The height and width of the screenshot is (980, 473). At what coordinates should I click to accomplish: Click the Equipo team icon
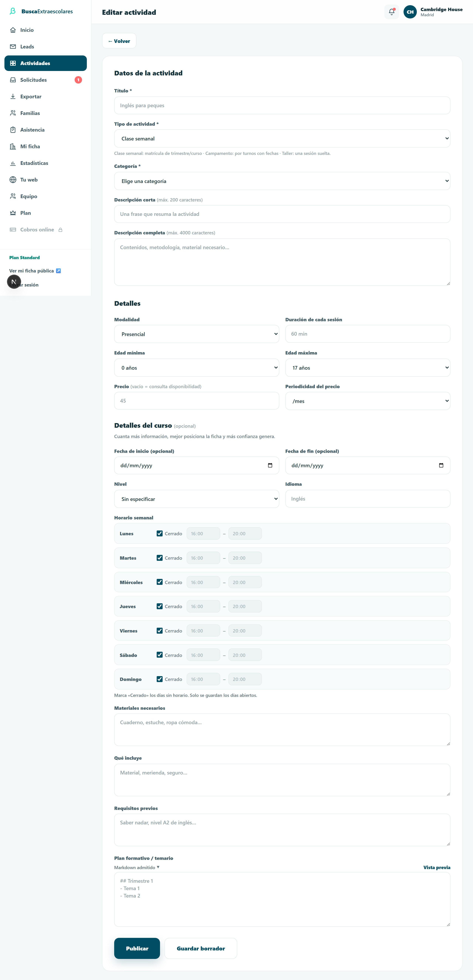pyautogui.click(x=13, y=196)
